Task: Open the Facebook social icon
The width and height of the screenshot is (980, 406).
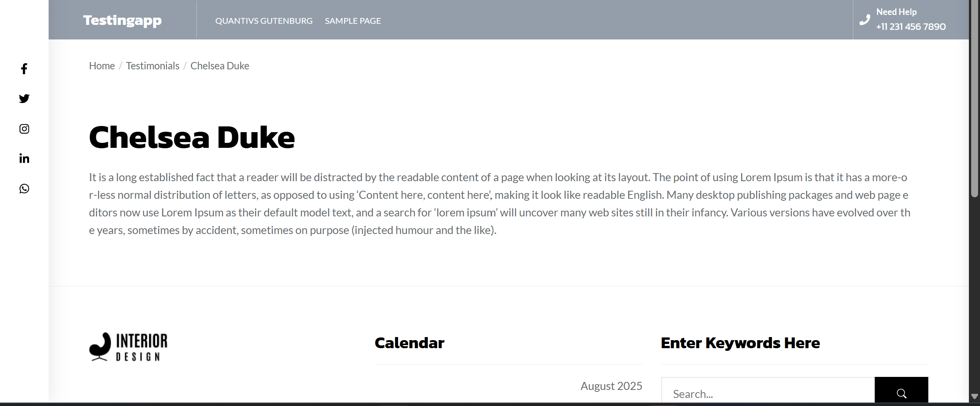Action: 24,69
